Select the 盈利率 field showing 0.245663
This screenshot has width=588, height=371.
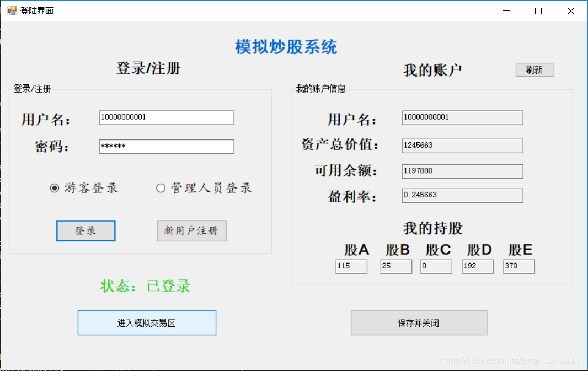coord(462,195)
